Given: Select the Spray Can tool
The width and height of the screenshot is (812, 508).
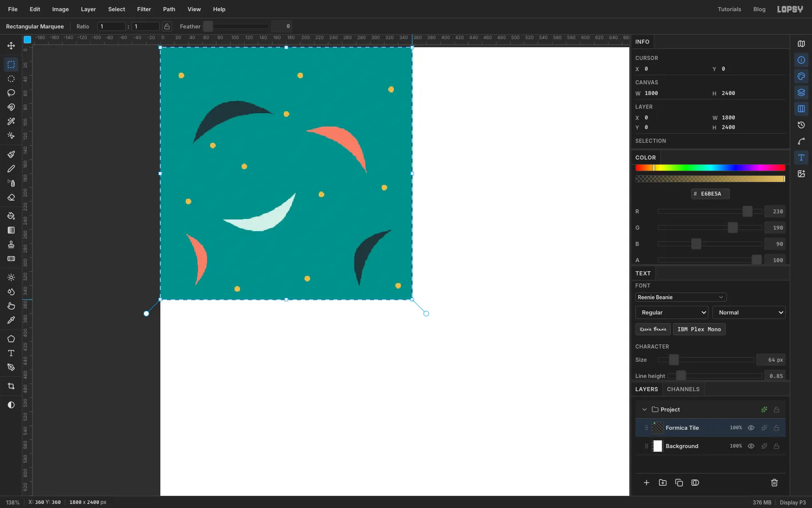Looking at the screenshot, I should (x=11, y=183).
